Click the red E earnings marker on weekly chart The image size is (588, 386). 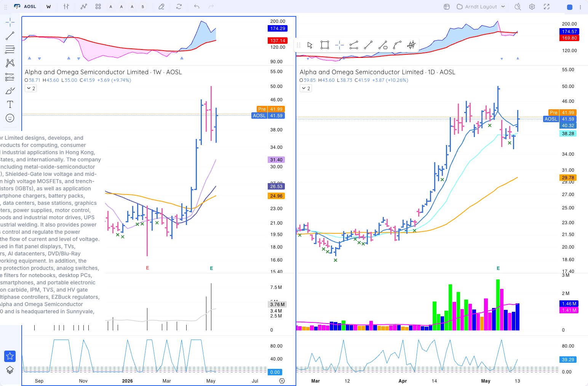tap(147, 268)
